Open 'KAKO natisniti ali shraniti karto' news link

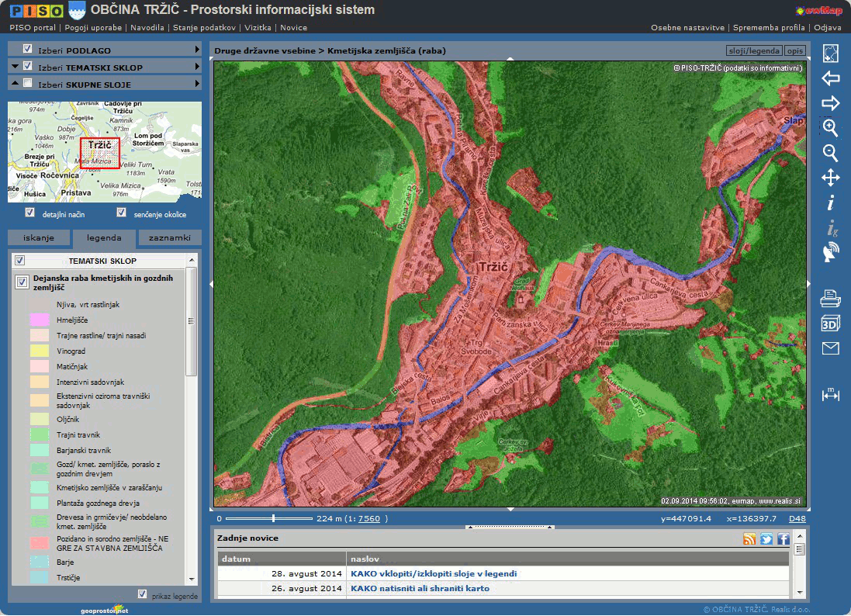(x=420, y=588)
